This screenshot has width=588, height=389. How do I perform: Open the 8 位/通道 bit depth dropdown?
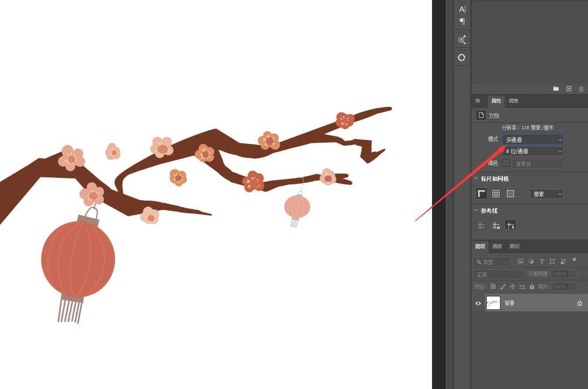tap(533, 151)
